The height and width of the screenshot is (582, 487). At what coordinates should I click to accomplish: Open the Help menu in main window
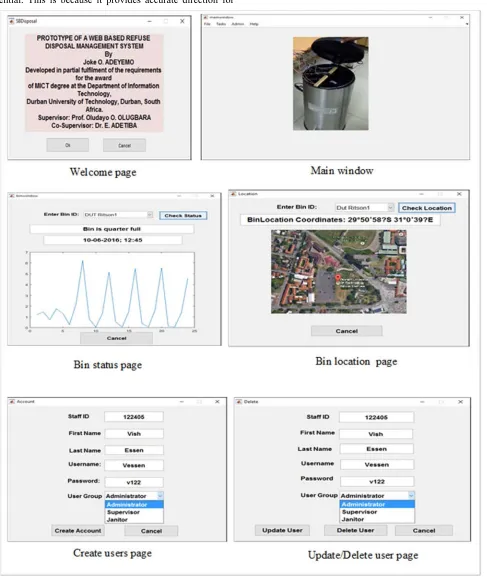point(254,24)
